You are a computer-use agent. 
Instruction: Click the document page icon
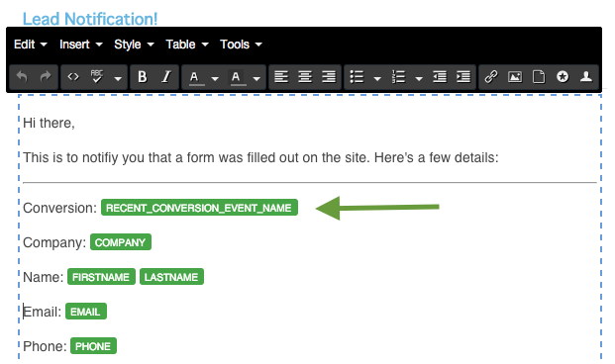[539, 77]
